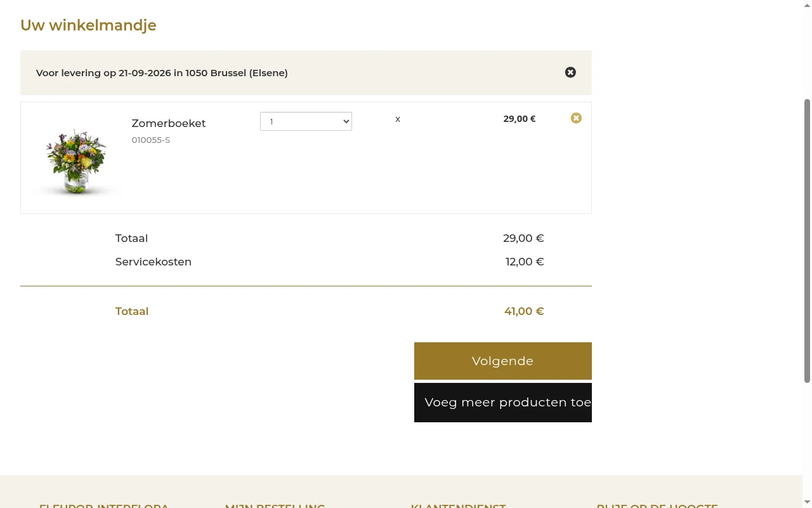
Task: Click the 12,00 € Servicekosten amount
Action: pos(525,262)
